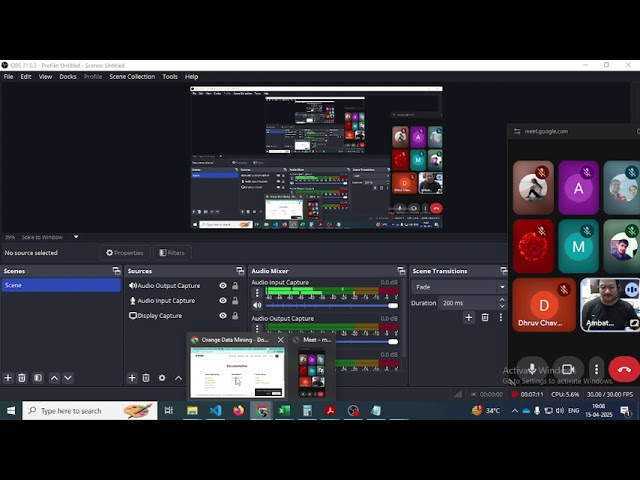This screenshot has height=480, width=640.
Task: Open OBS Studio taskbar icon
Action: click(x=353, y=411)
